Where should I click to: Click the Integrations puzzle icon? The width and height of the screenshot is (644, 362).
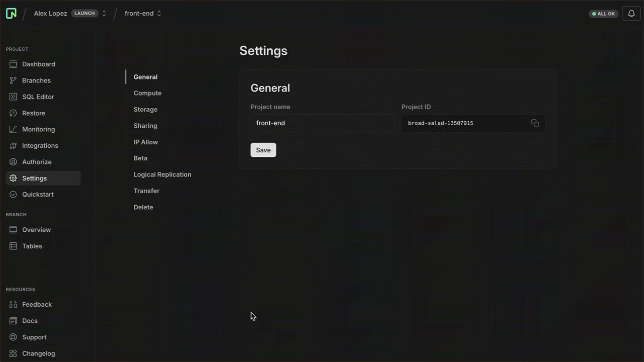pyautogui.click(x=13, y=146)
